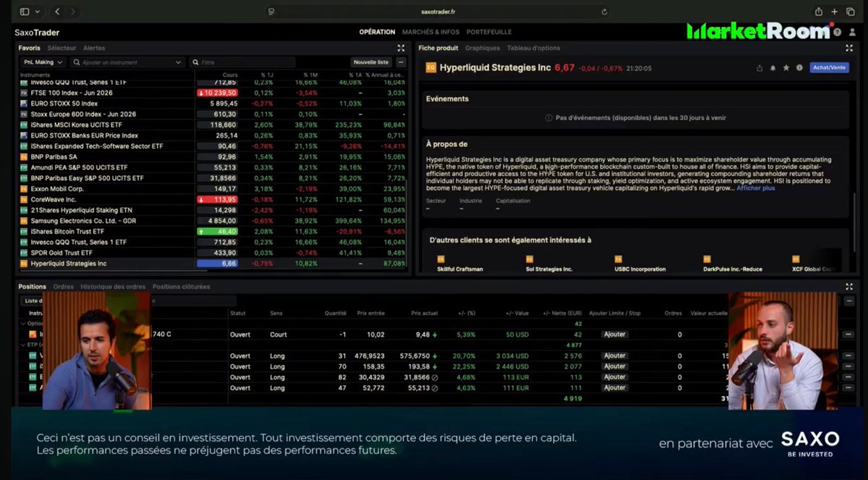Click Ajouter for the 31-quantity Long position

615,356
